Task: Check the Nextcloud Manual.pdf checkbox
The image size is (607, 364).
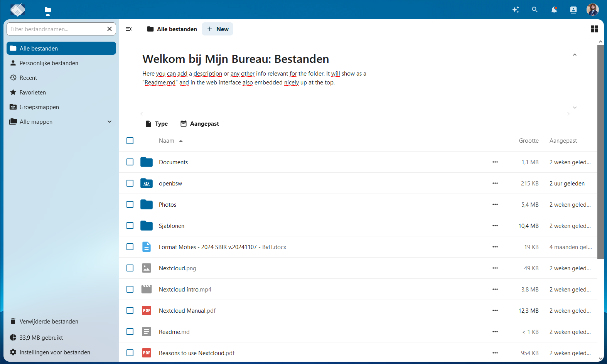Action: coord(130,310)
